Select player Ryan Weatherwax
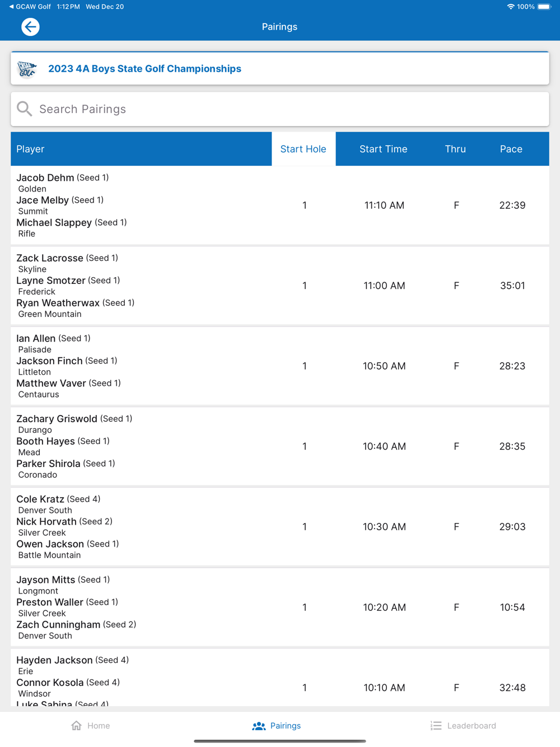Screen dimensions: 560x747 [x=58, y=303]
